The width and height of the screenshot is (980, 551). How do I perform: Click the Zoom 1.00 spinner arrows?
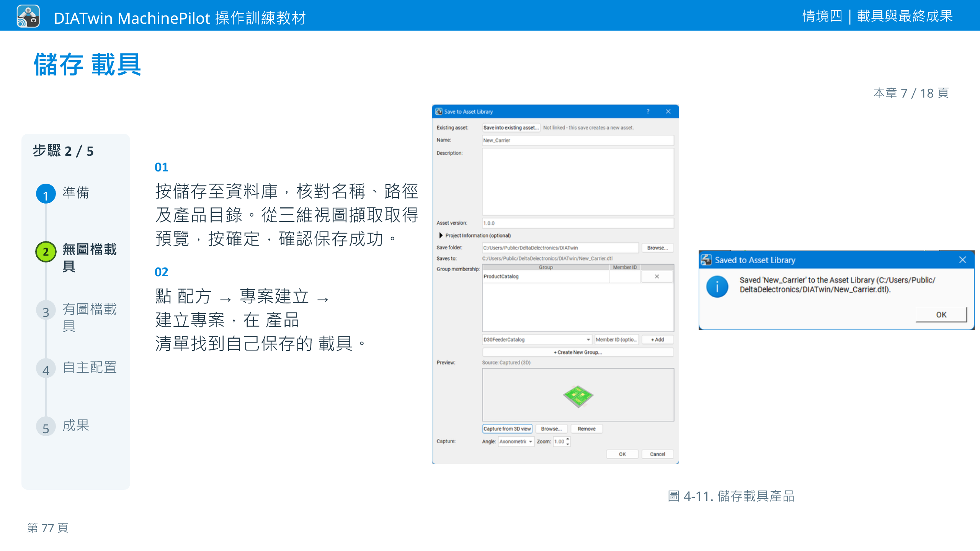pos(568,442)
